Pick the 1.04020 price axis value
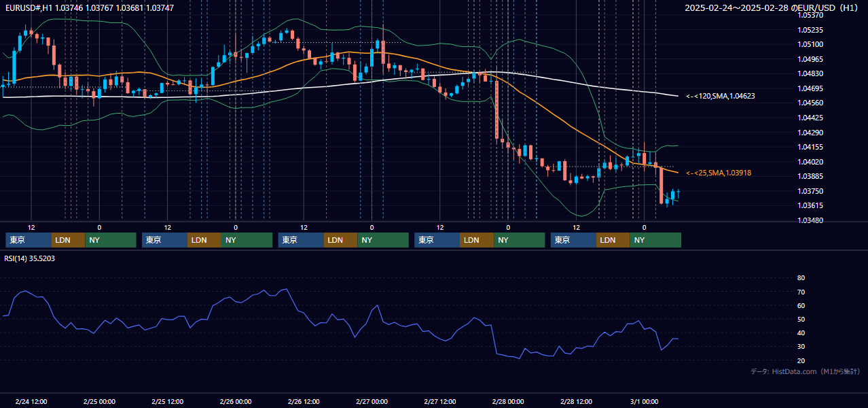Screen dimensions: 868x408 [810, 162]
